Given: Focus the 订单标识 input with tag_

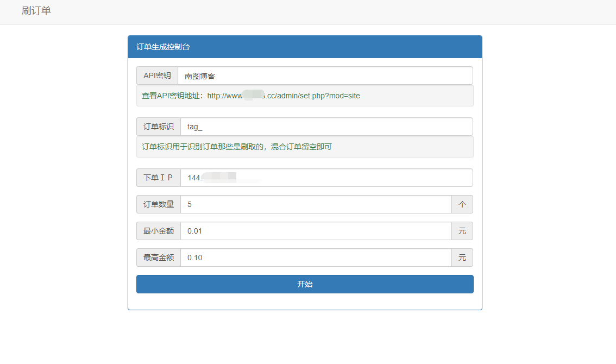Looking at the screenshot, I should (326, 127).
